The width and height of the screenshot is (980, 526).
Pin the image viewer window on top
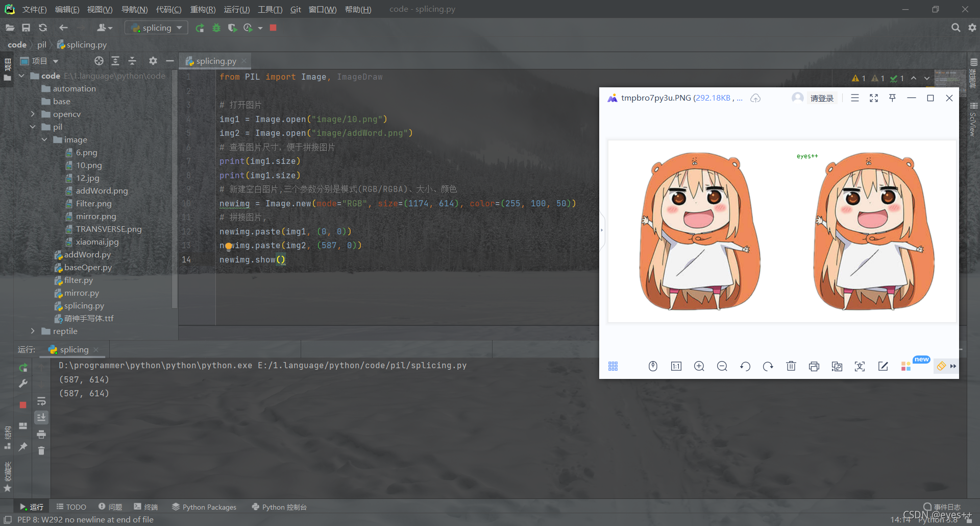[x=892, y=98]
